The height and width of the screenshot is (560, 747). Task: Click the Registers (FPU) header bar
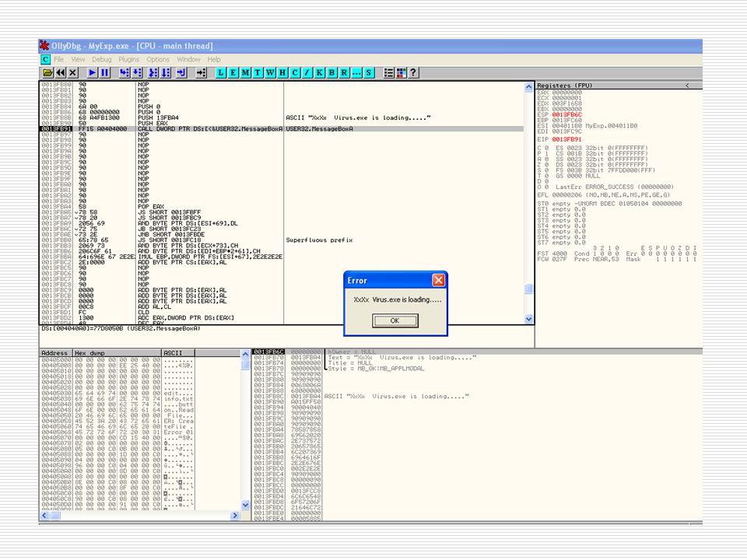619,86
